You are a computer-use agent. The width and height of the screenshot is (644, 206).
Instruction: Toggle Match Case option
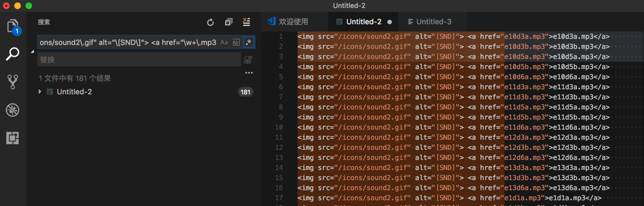pos(224,42)
